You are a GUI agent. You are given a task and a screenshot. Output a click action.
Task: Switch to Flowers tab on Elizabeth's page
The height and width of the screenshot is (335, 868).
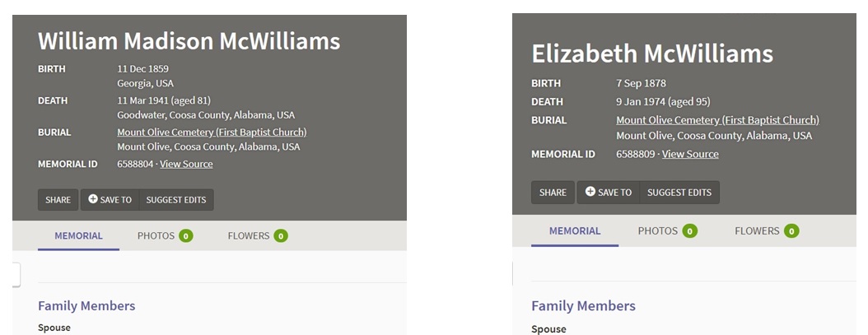click(x=757, y=230)
